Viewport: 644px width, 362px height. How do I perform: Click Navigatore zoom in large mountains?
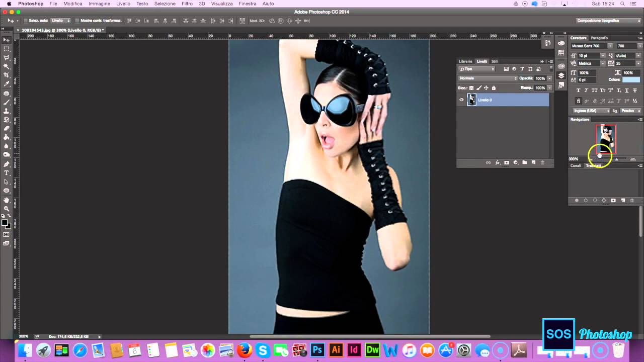pos(633,159)
